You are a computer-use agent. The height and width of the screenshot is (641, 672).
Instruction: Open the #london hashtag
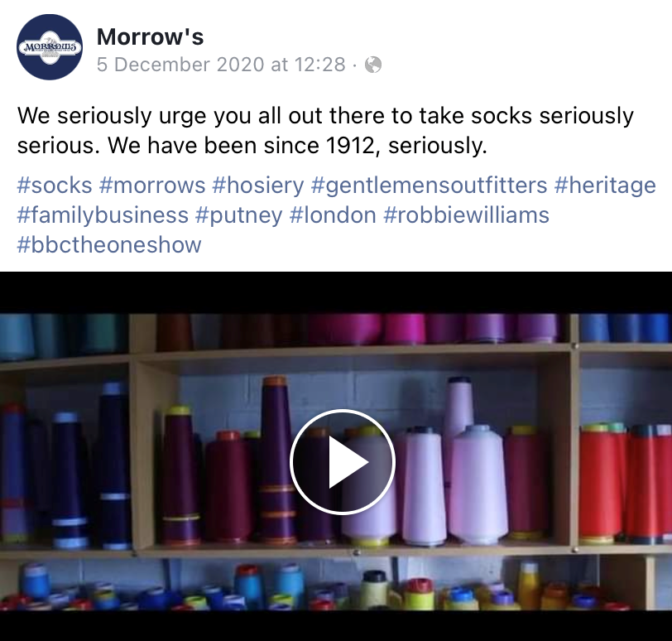333,214
